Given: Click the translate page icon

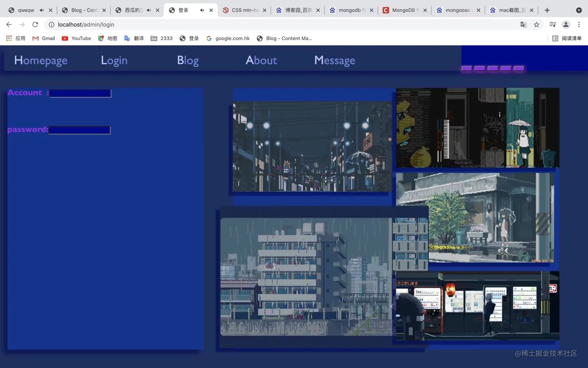Looking at the screenshot, I should click(x=523, y=25).
